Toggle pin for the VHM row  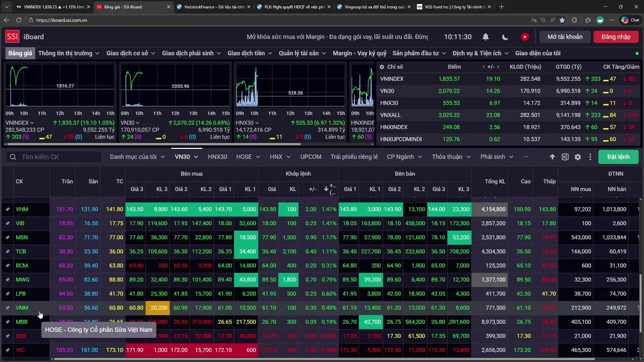click(x=8, y=209)
